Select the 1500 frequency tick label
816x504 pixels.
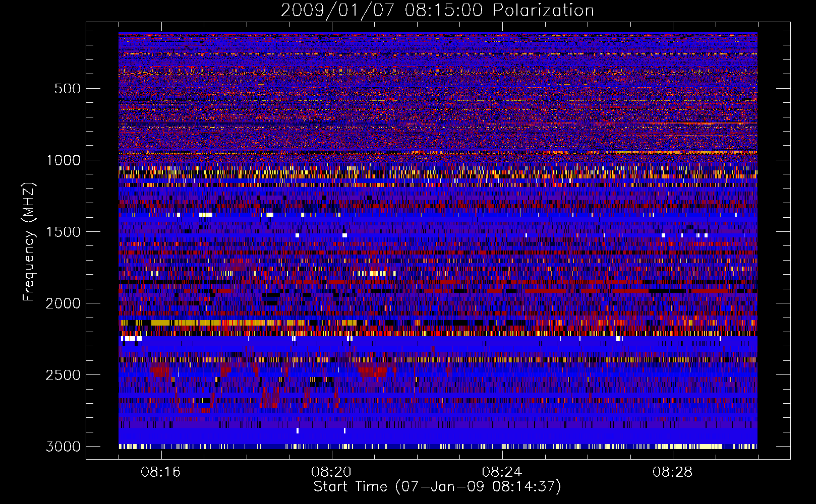click(64, 232)
